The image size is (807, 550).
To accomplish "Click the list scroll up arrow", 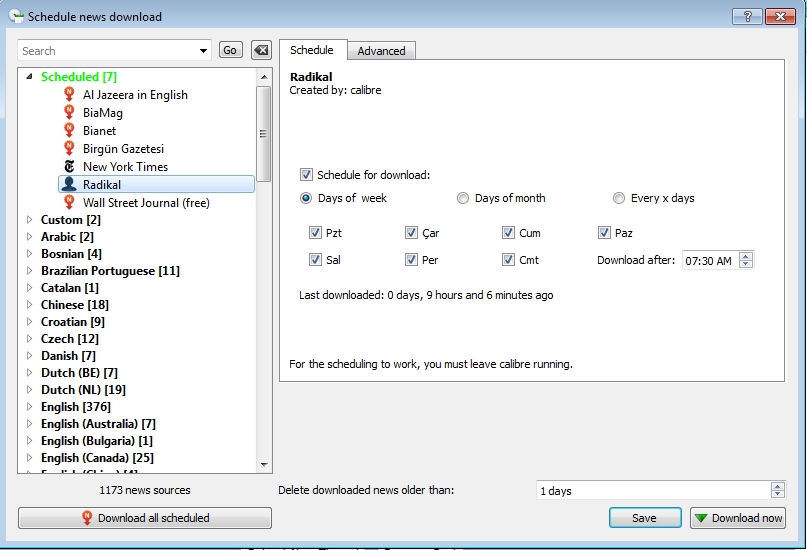I will 264,77.
